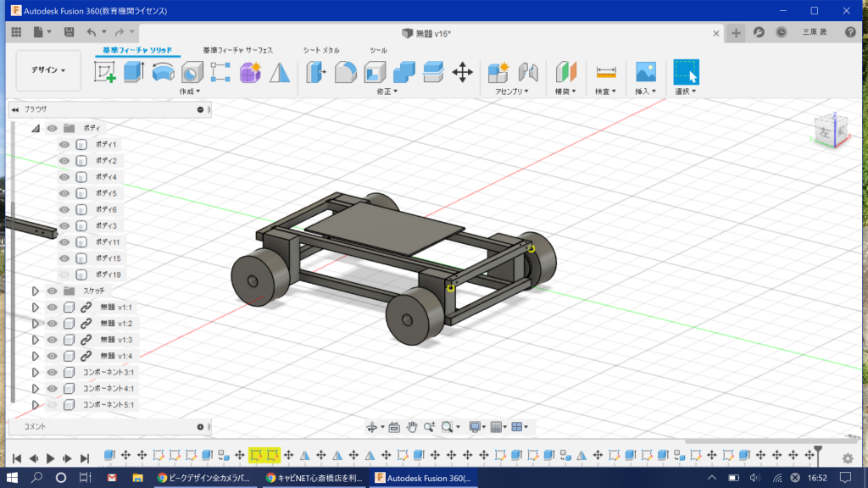Open the 修正 dropdown menu

(x=387, y=91)
